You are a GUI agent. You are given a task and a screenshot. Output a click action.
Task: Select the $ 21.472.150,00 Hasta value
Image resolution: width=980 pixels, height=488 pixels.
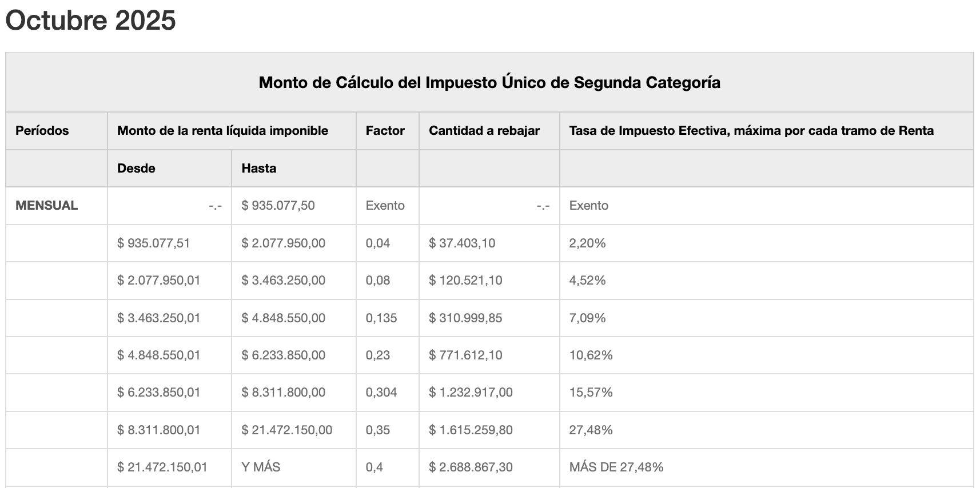tap(286, 430)
